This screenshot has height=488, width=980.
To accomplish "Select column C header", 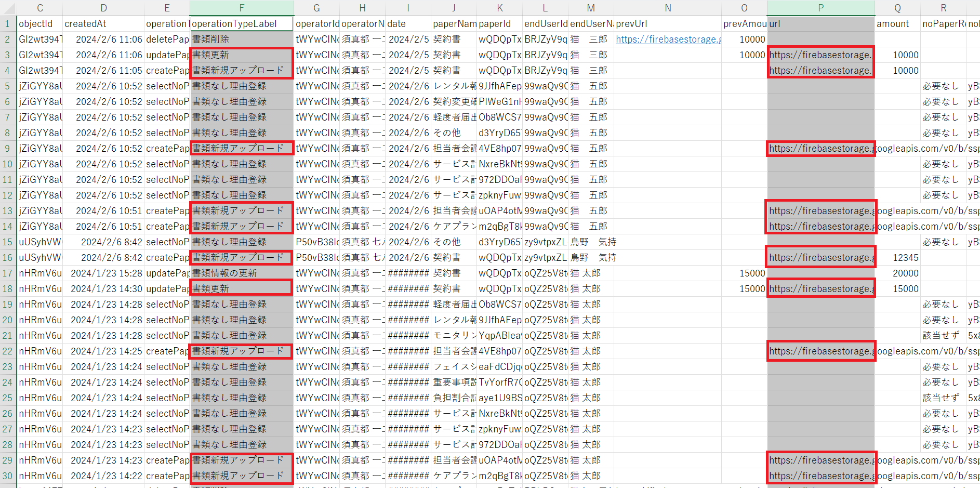I will (40, 8).
